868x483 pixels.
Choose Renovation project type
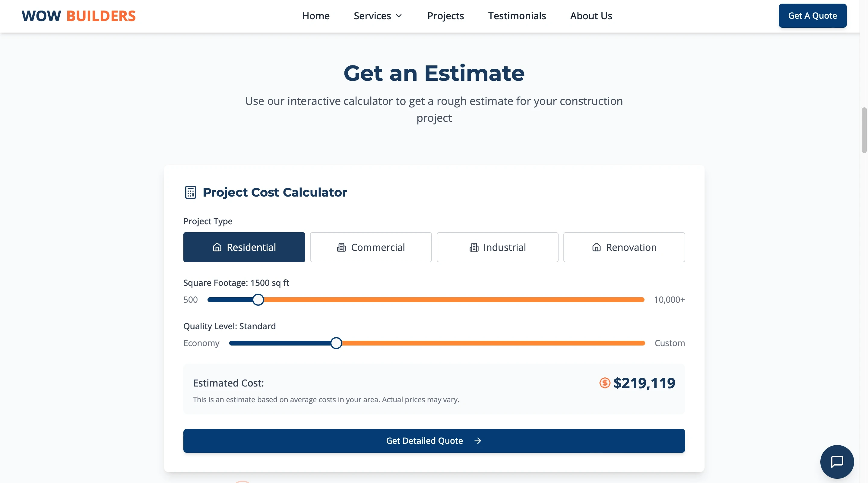click(x=624, y=247)
